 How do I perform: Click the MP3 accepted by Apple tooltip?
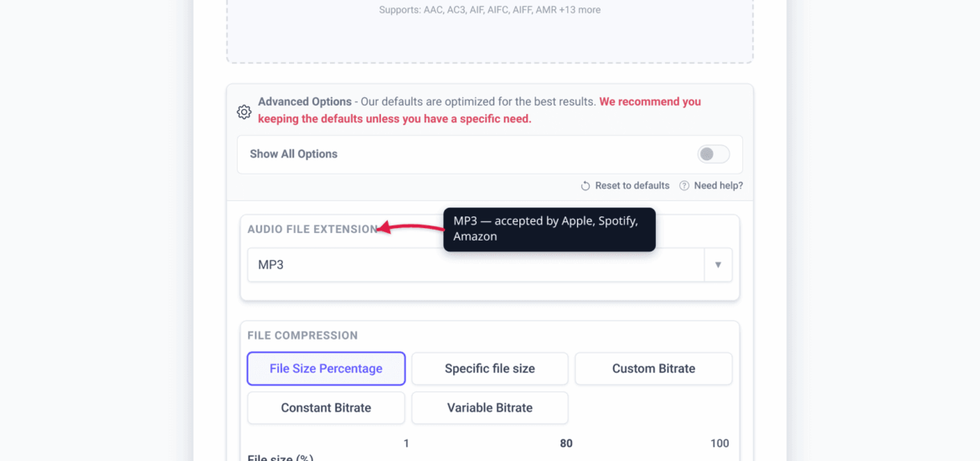549,230
